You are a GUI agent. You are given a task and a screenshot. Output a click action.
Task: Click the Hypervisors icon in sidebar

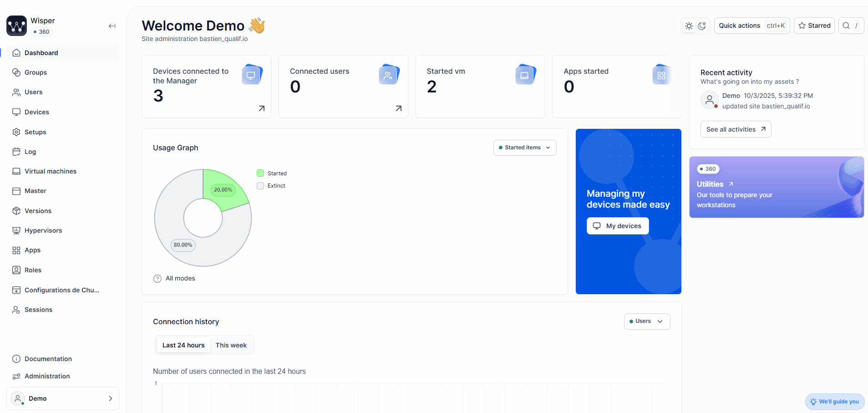16,230
